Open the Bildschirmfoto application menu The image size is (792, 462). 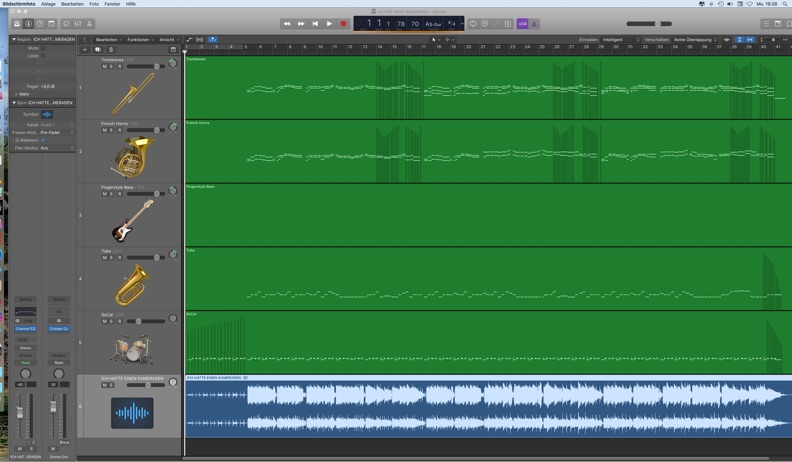(19, 4)
